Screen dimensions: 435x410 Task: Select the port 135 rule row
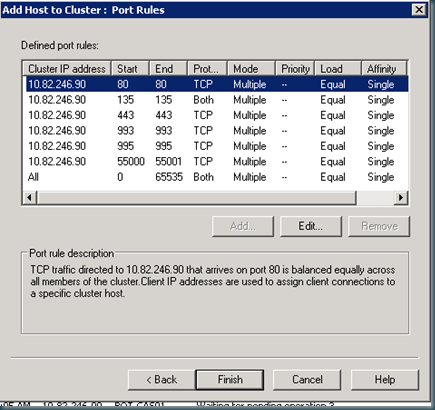click(x=217, y=100)
